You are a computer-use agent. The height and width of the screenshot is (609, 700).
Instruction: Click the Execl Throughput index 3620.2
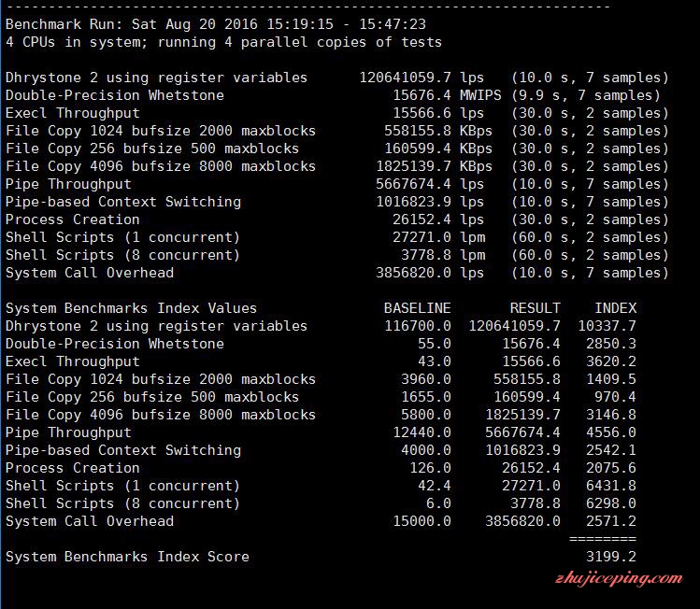click(610, 361)
